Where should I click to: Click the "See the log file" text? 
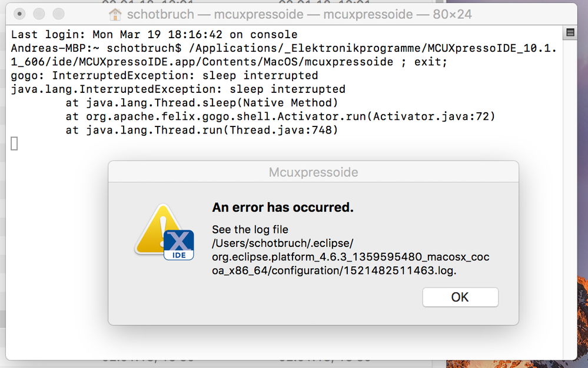250,229
